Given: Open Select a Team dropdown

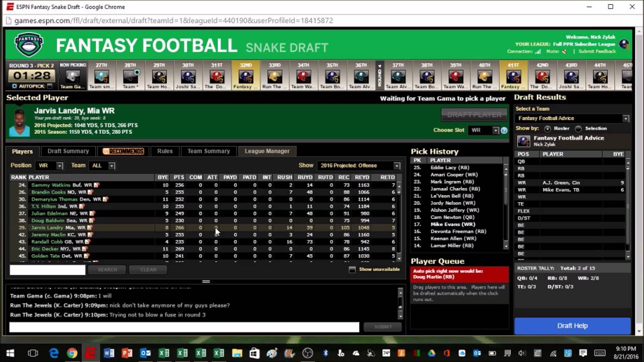Looking at the screenshot, I should pos(572,118).
